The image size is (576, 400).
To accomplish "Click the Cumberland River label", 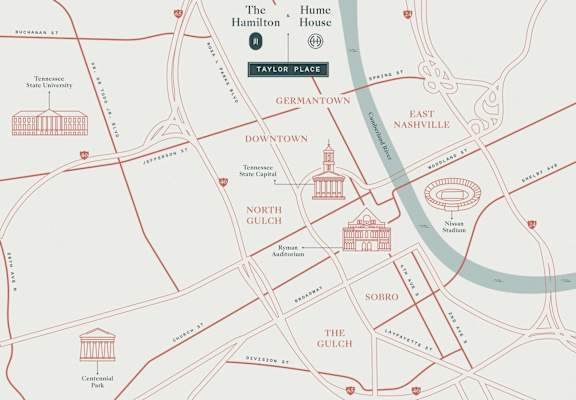I will pyautogui.click(x=380, y=136).
